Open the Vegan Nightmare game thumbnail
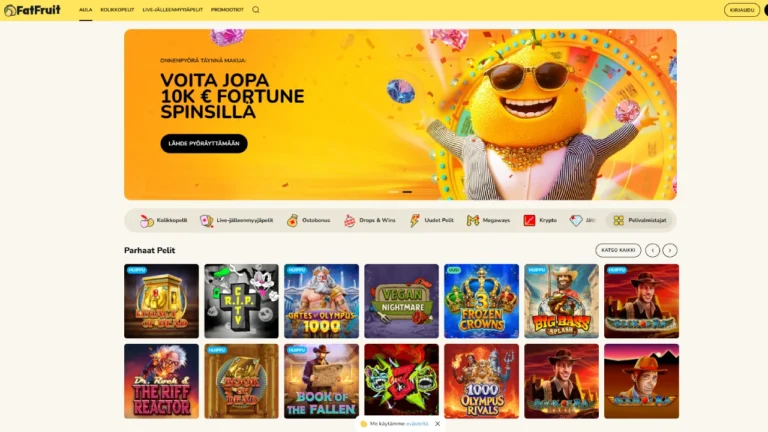 click(x=401, y=301)
